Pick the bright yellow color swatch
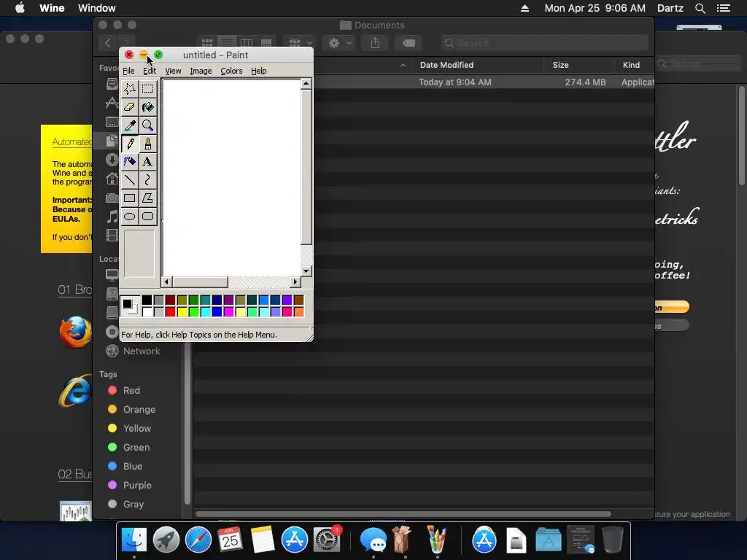 point(182,312)
